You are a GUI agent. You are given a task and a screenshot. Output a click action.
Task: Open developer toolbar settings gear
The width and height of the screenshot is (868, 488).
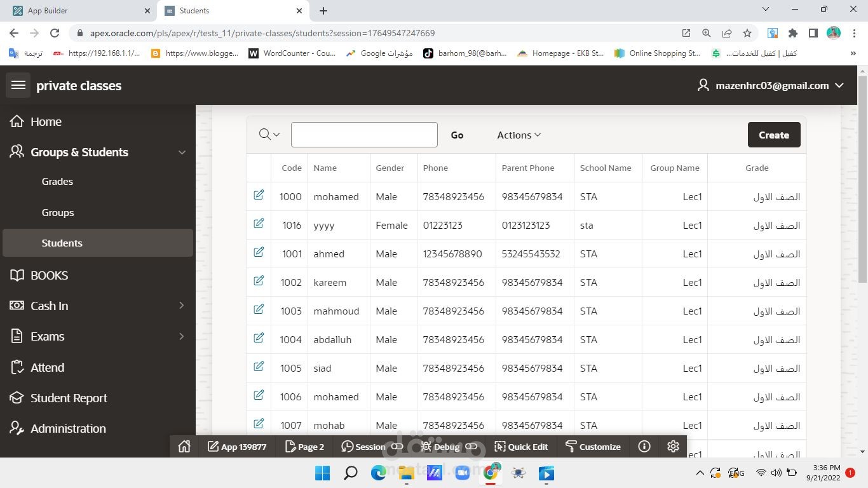(x=674, y=447)
